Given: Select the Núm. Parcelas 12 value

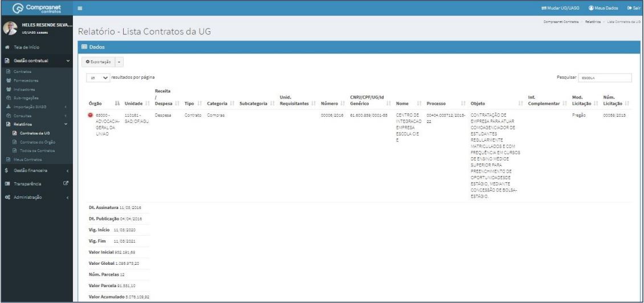Looking at the screenshot, I should click(x=122, y=275).
